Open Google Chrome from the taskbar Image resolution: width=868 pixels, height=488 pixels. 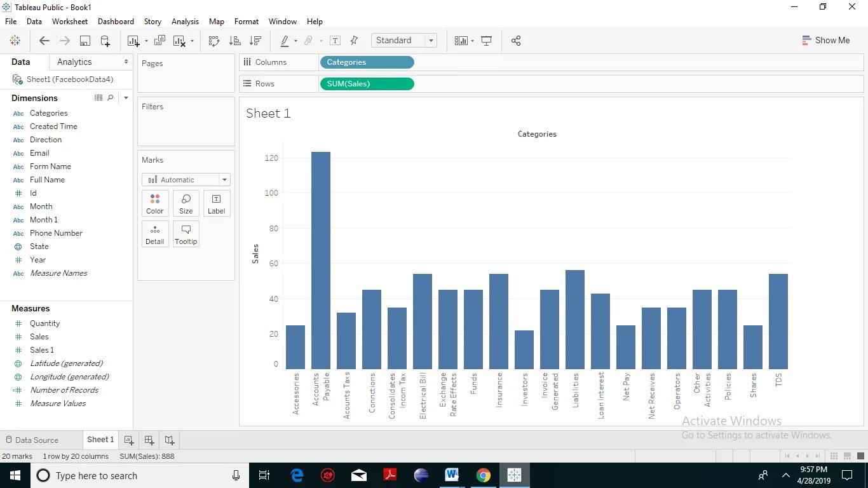tap(484, 475)
